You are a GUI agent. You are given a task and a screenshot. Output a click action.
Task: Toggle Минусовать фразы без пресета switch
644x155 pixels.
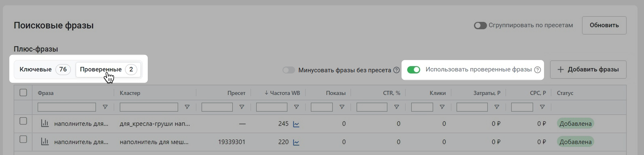coord(289,70)
